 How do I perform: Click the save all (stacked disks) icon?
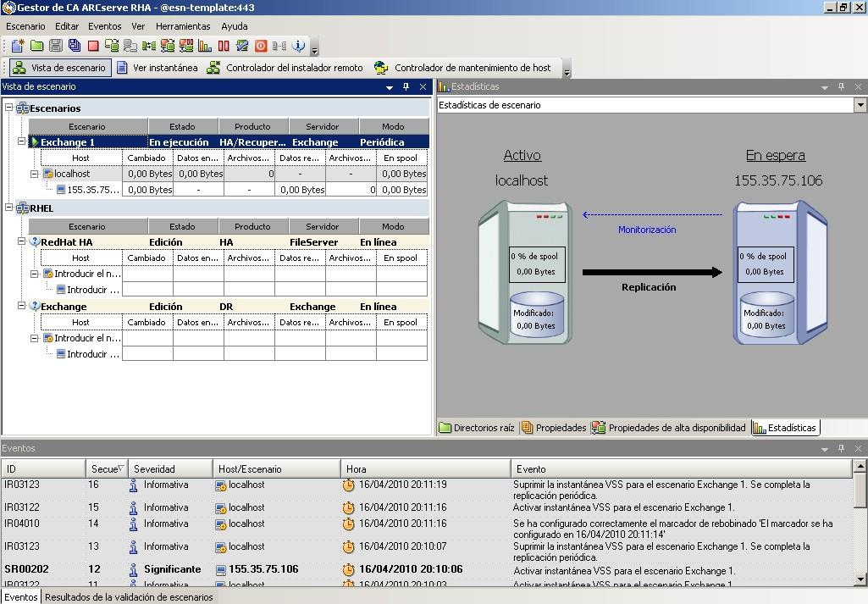tap(75, 46)
